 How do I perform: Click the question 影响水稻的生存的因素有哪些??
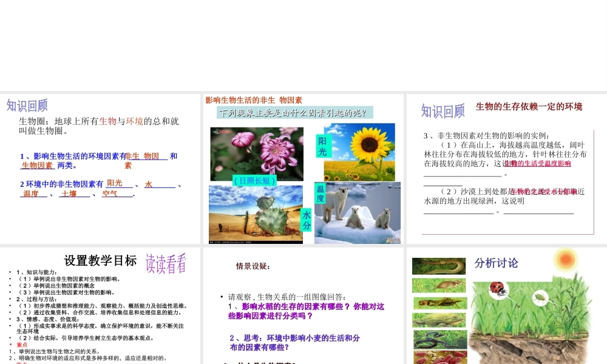296,306
